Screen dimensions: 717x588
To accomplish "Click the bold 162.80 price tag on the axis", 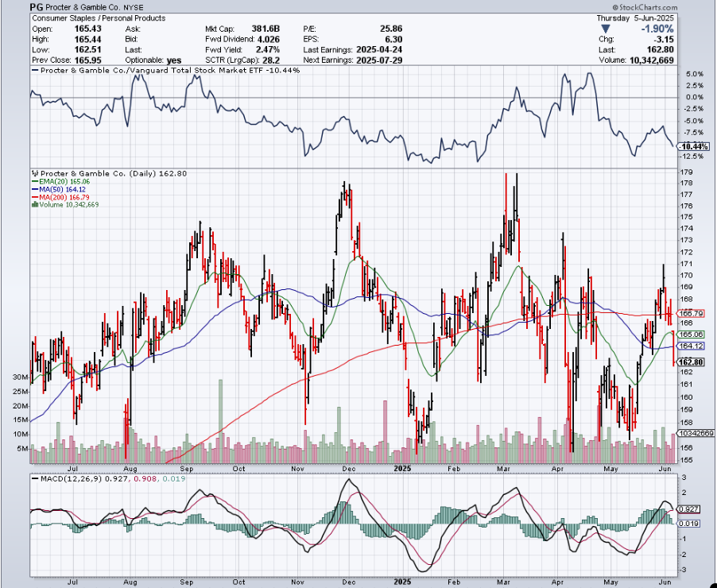I will 692,362.
